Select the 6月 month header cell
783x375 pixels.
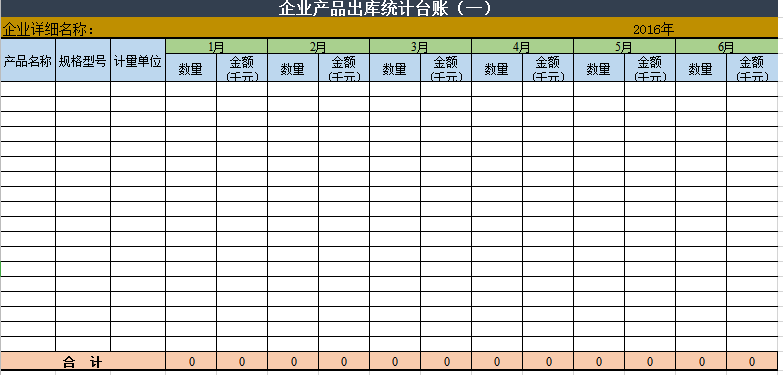[x=727, y=46]
